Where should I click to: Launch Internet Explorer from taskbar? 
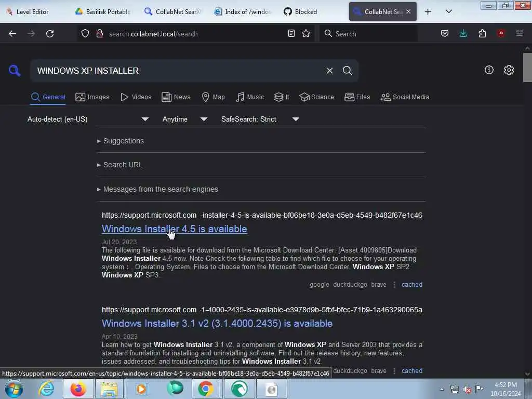click(x=46, y=389)
